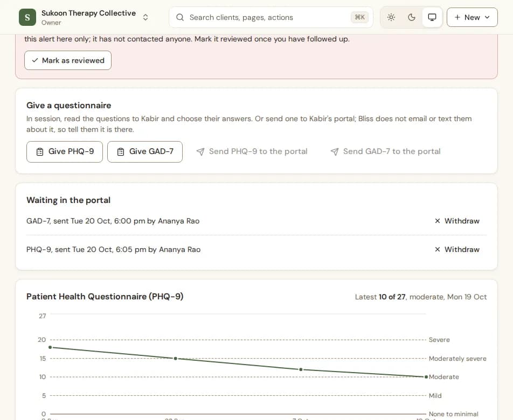Open the Sukoon Therapy Collective workspace switcher
Screen dimensions: 513x420
pyautogui.click(x=84, y=17)
